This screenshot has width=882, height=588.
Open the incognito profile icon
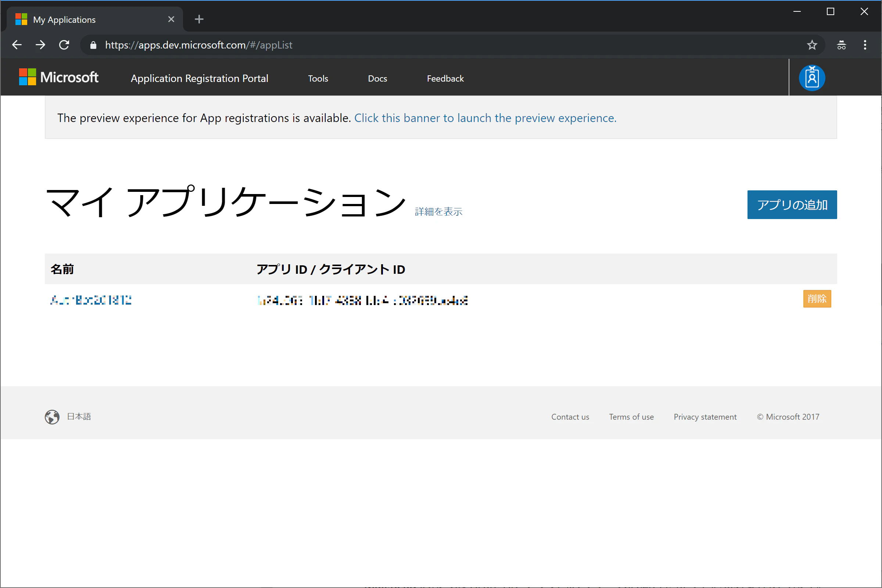point(842,45)
